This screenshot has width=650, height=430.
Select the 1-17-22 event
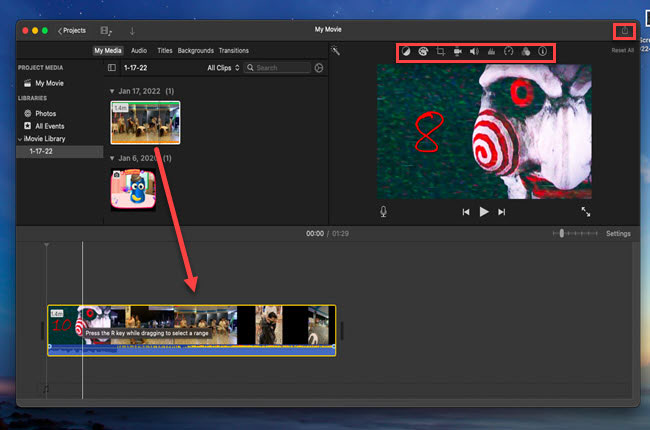[59, 151]
